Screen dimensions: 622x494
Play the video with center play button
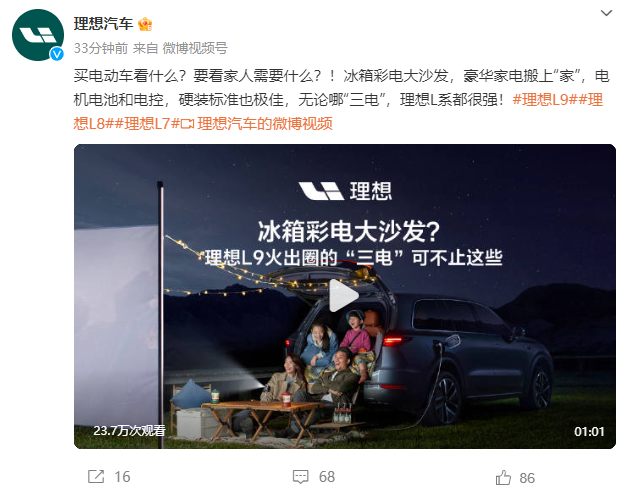pyautogui.click(x=344, y=296)
